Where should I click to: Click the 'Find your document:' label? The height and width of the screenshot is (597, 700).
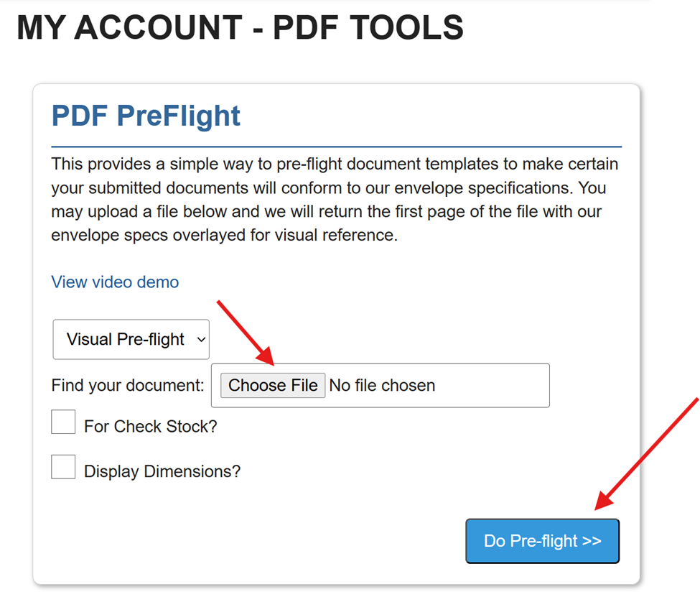[128, 386]
